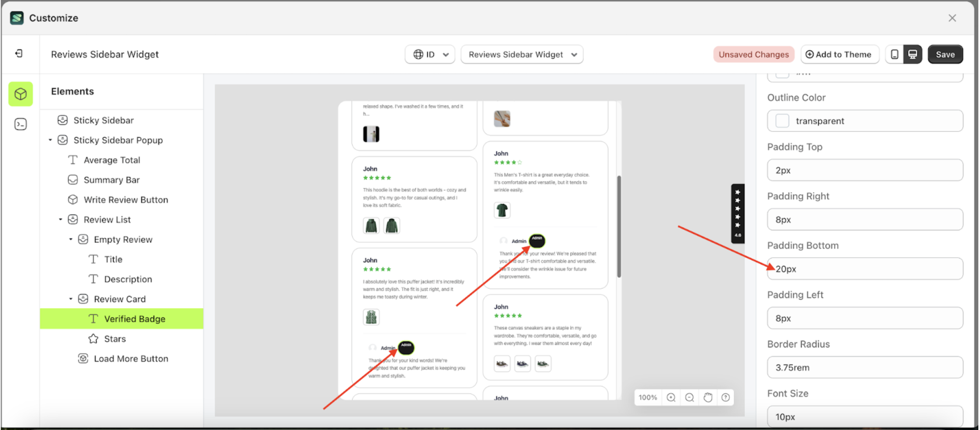Click the globe icon beside ID
The image size is (980, 430).
(419, 54)
